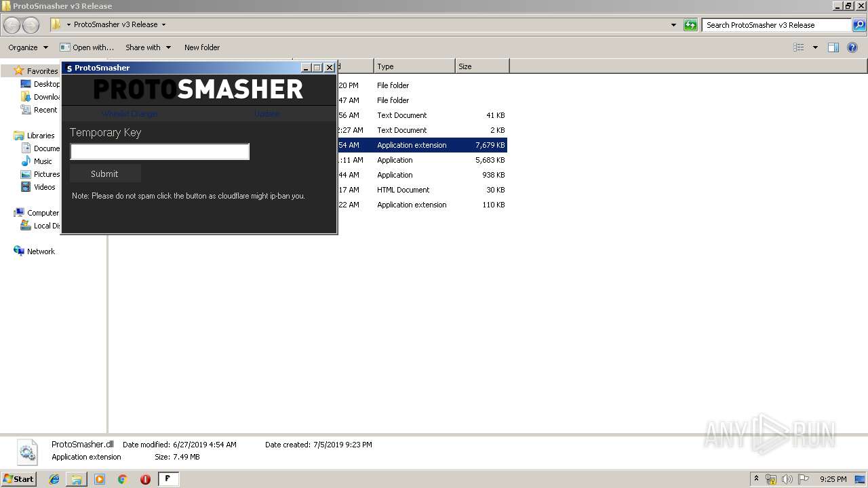Maximize the ProtoSmasher dialog
Screen dimensions: 868x488
click(317, 68)
